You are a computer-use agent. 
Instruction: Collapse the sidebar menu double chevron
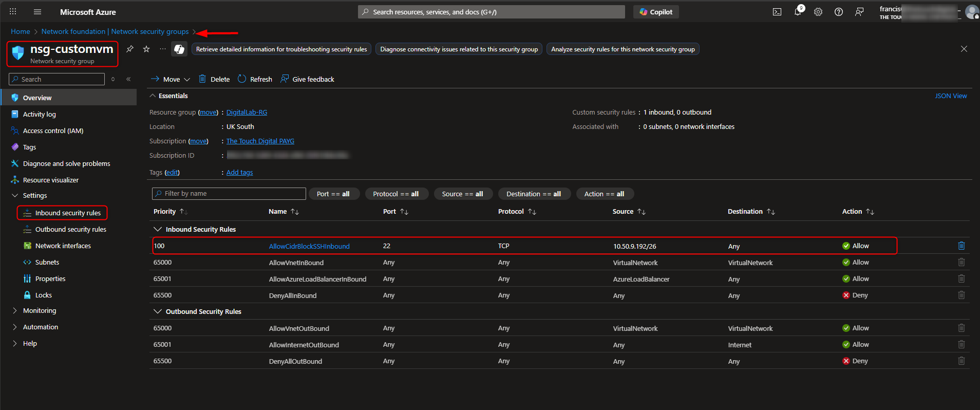click(x=128, y=79)
